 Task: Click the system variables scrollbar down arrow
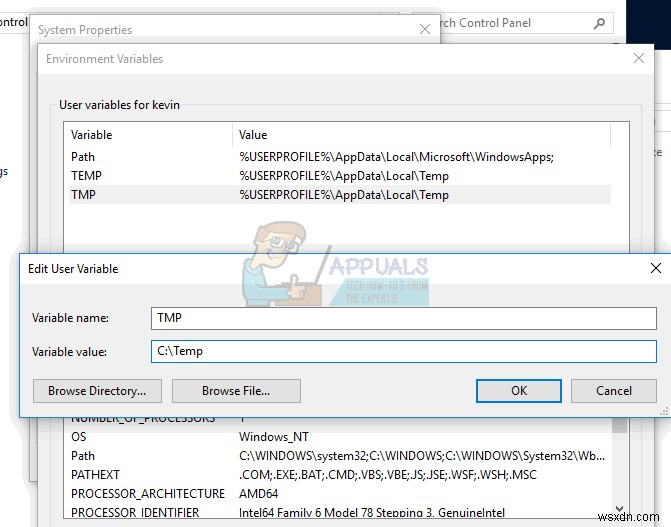coord(619,509)
